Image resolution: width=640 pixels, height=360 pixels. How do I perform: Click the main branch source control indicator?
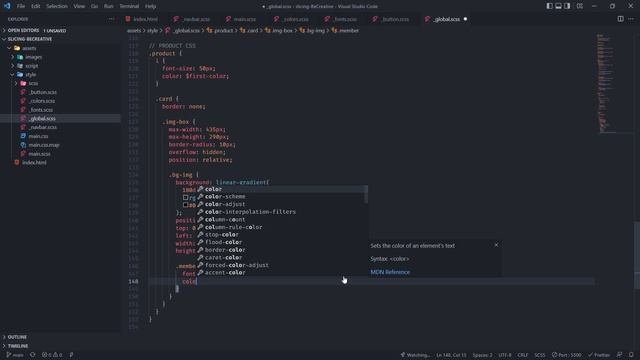pyautogui.click(x=15, y=355)
